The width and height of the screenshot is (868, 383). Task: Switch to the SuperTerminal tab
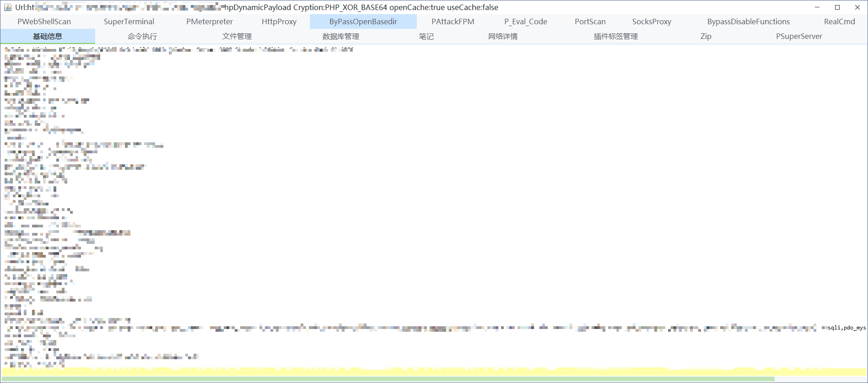point(129,22)
